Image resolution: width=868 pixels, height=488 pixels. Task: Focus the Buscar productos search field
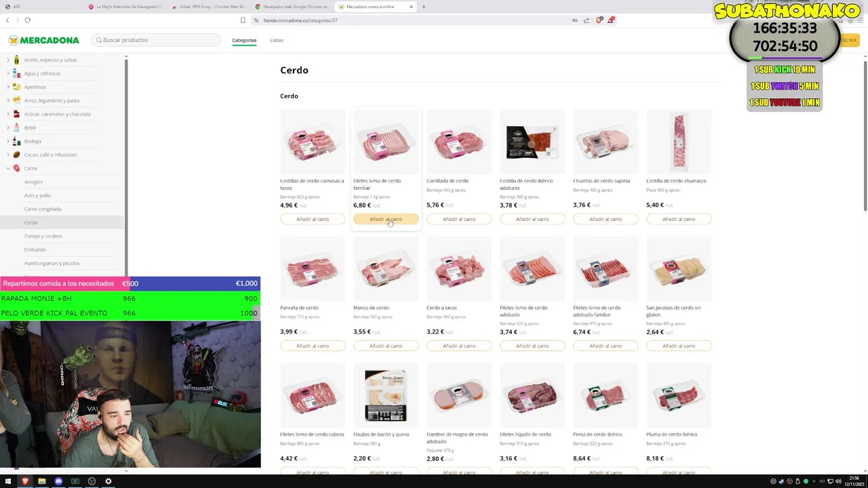pyautogui.click(x=156, y=40)
